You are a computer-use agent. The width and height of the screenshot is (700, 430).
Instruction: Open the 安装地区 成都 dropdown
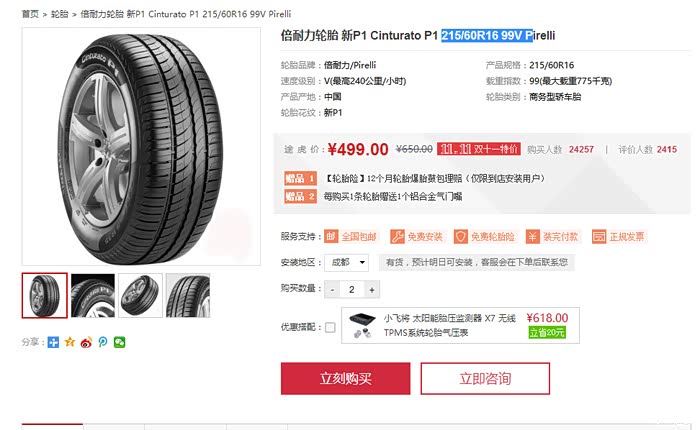coord(347,262)
